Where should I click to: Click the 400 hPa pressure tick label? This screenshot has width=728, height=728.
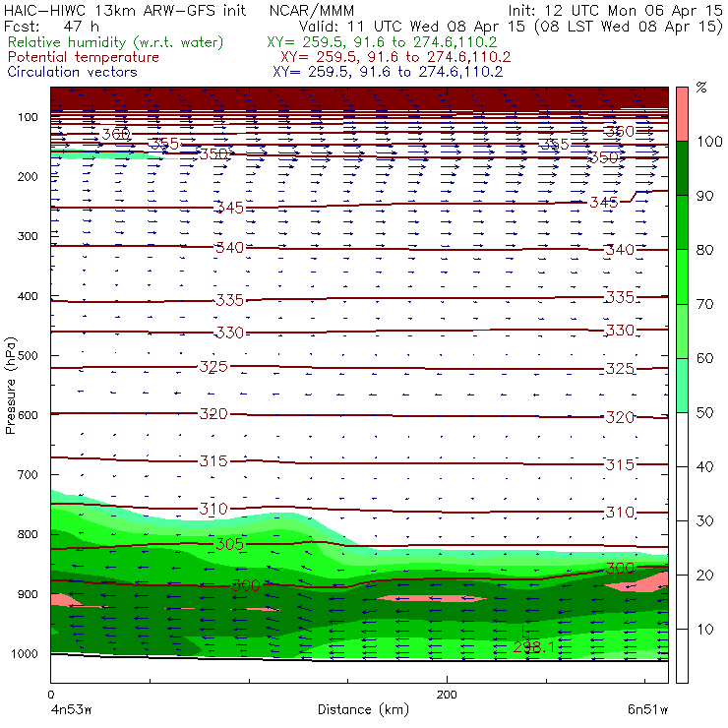pyautogui.click(x=28, y=296)
